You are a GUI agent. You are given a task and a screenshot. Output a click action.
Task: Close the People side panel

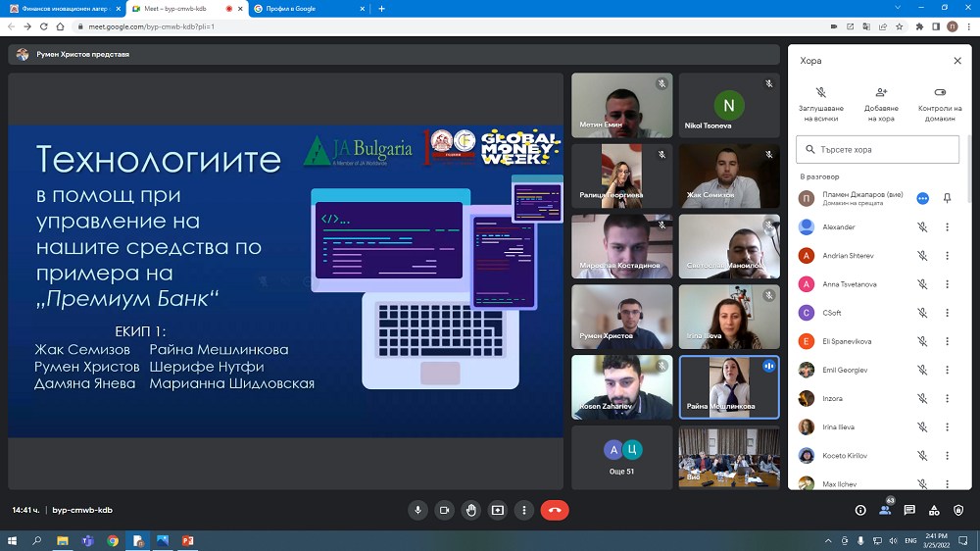957,61
